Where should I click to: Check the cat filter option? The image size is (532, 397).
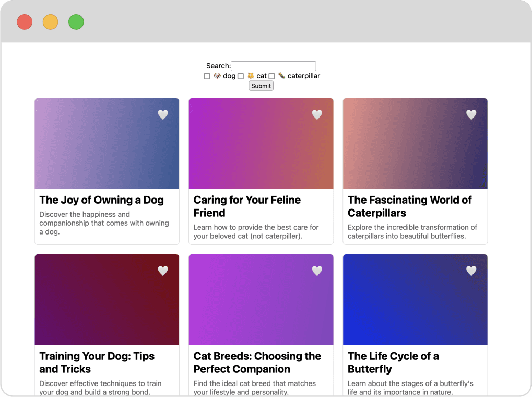click(241, 76)
